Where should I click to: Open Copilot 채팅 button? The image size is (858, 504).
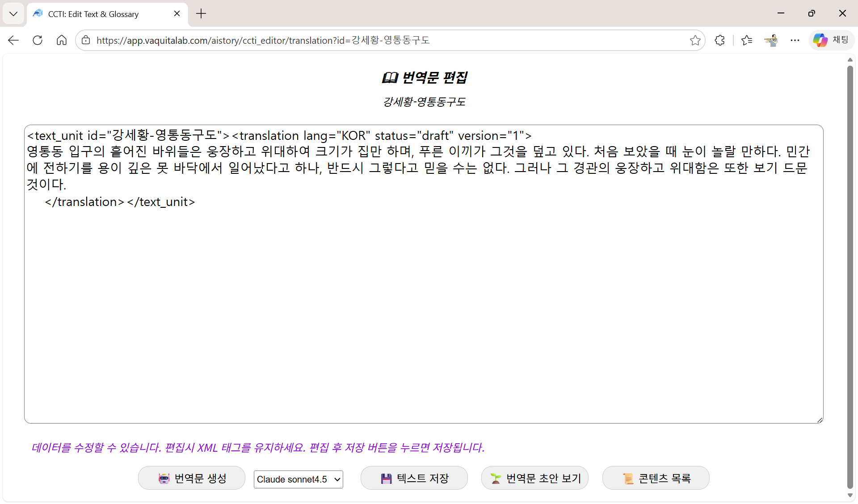pyautogui.click(x=831, y=40)
